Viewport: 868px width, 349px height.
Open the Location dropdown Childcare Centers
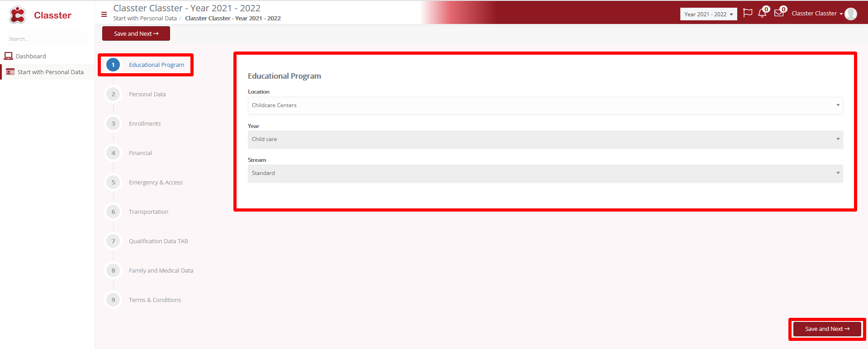545,105
